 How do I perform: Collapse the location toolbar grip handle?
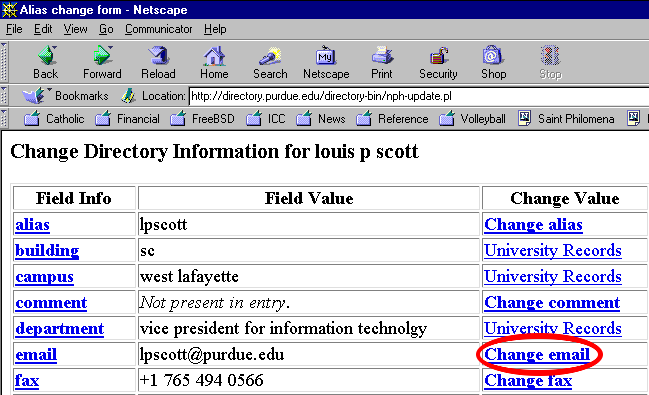4,96
